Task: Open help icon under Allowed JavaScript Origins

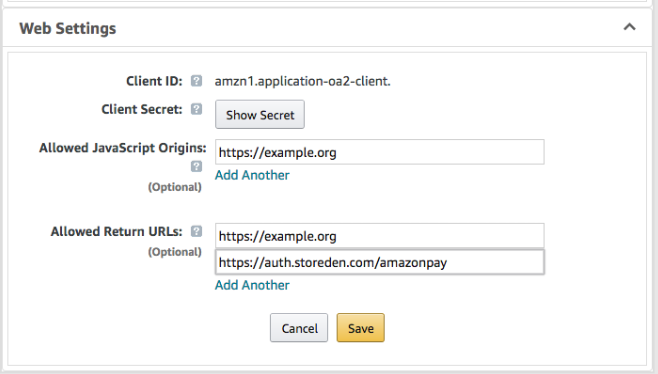Action: click(x=196, y=167)
